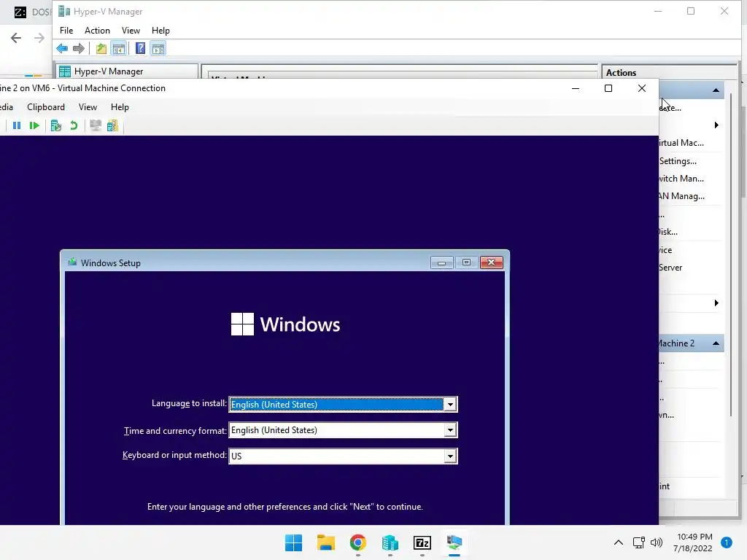Click Virtual Switch Manager action
Screen dimensions: 747x560
(681, 179)
